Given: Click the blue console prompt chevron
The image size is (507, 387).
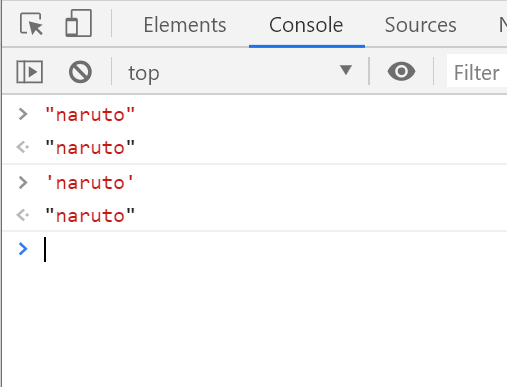Looking at the screenshot, I should [23, 249].
